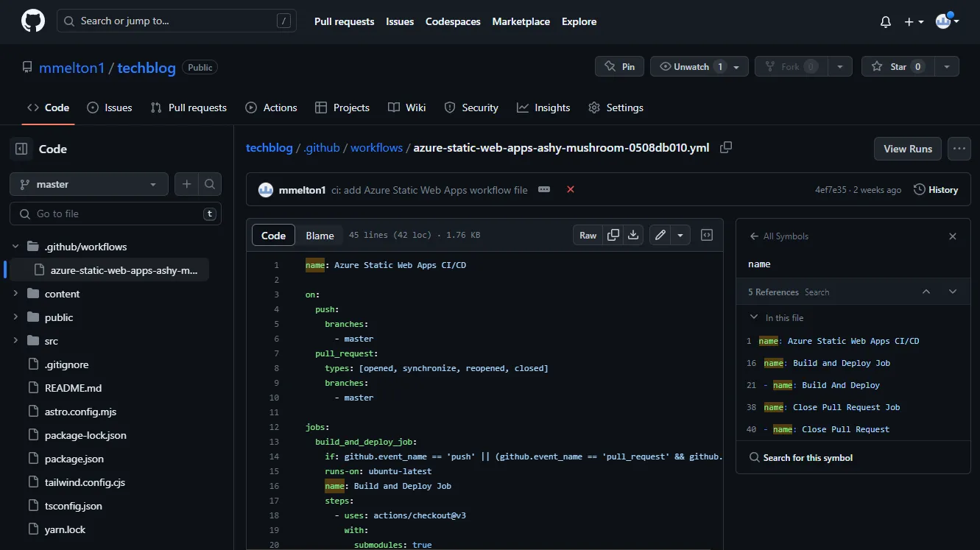Open the Raw file view
Viewport: 980px width, 550px height.
(x=588, y=236)
